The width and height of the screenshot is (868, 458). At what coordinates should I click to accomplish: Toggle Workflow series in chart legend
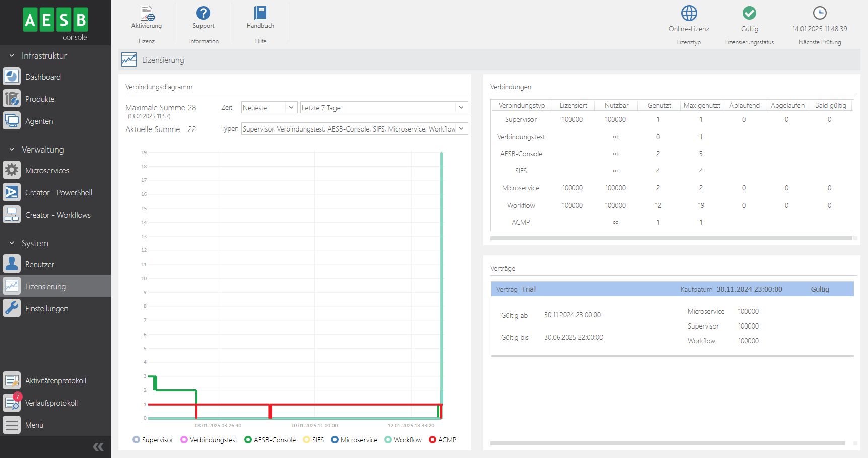403,440
